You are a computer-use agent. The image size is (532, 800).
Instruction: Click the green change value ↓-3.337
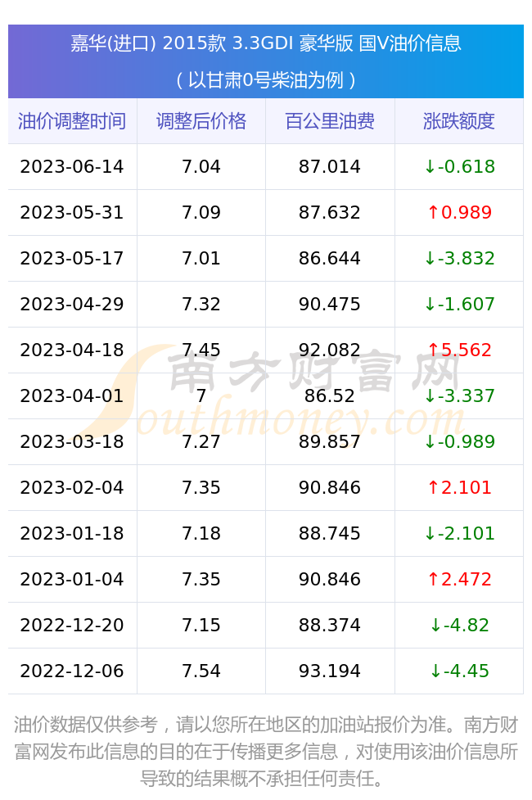(x=460, y=396)
